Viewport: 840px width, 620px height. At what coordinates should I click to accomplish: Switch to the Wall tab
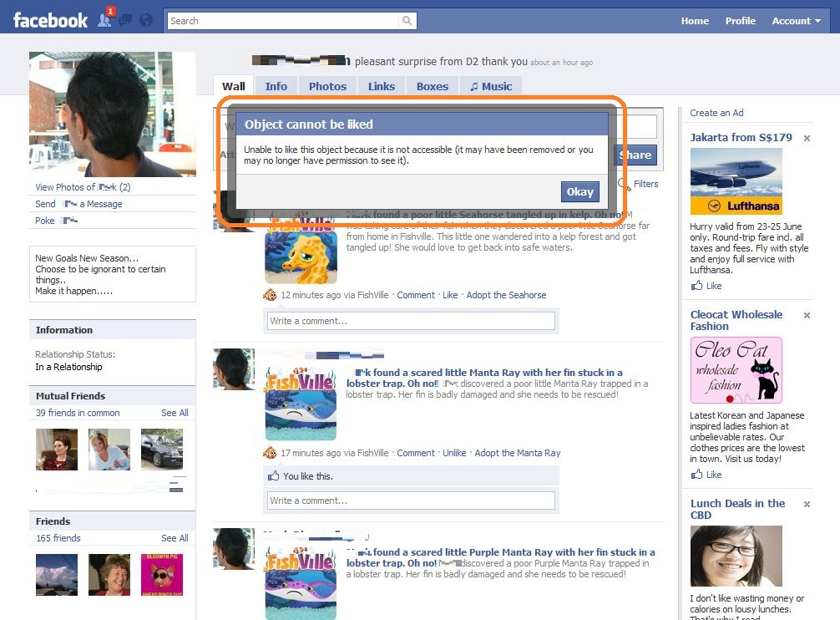click(x=234, y=86)
